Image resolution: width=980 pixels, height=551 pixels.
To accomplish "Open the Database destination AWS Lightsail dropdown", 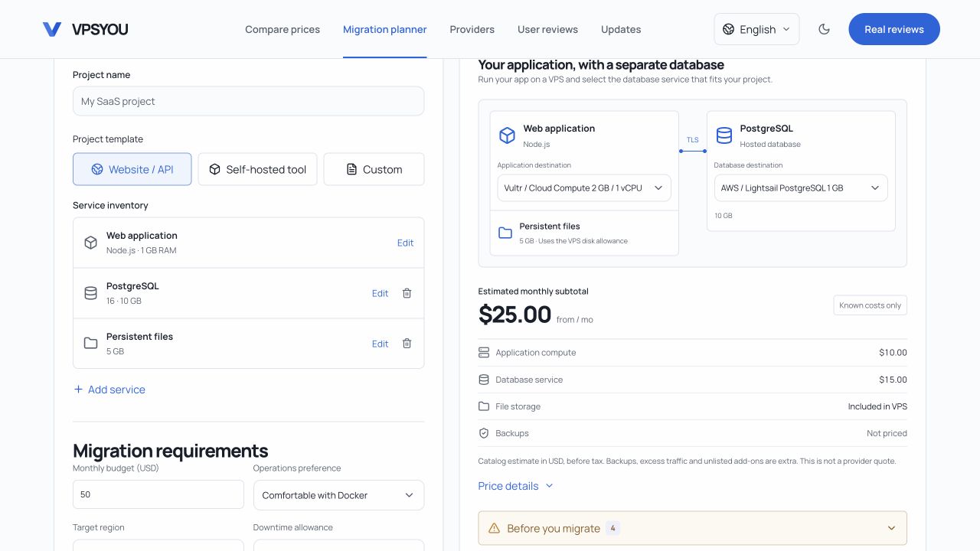I will pos(801,187).
